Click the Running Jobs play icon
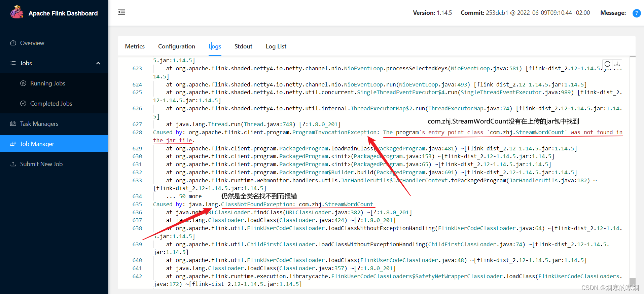The height and width of the screenshot is (294, 644). 23,83
